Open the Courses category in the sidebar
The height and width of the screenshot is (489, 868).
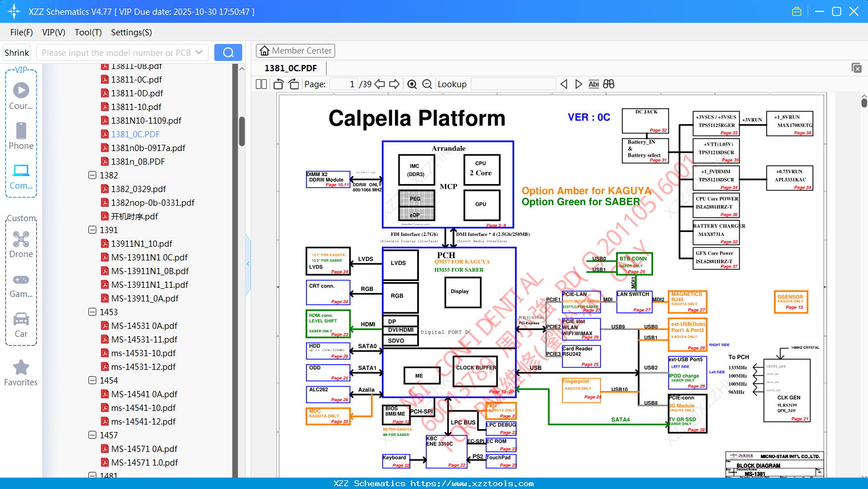tap(21, 96)
